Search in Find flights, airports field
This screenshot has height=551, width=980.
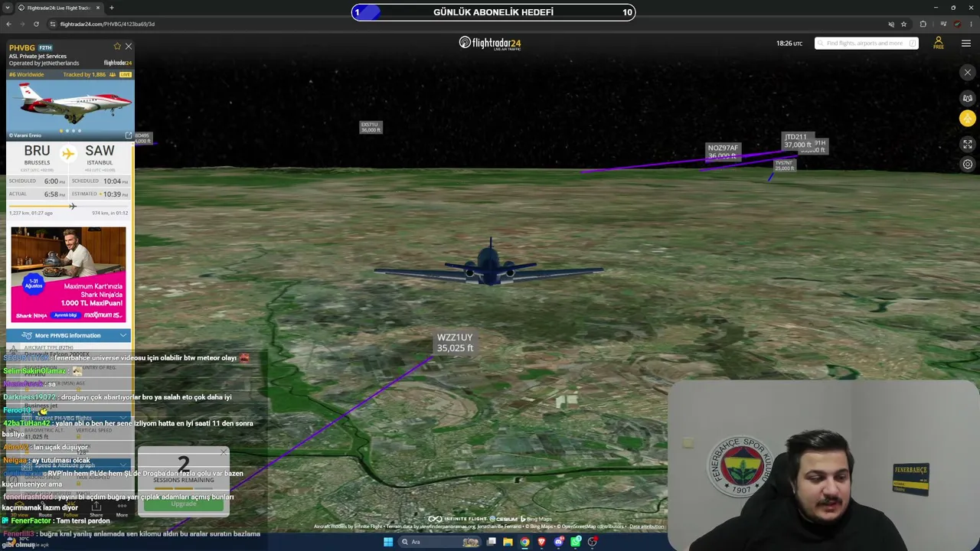tap(866, 44)
